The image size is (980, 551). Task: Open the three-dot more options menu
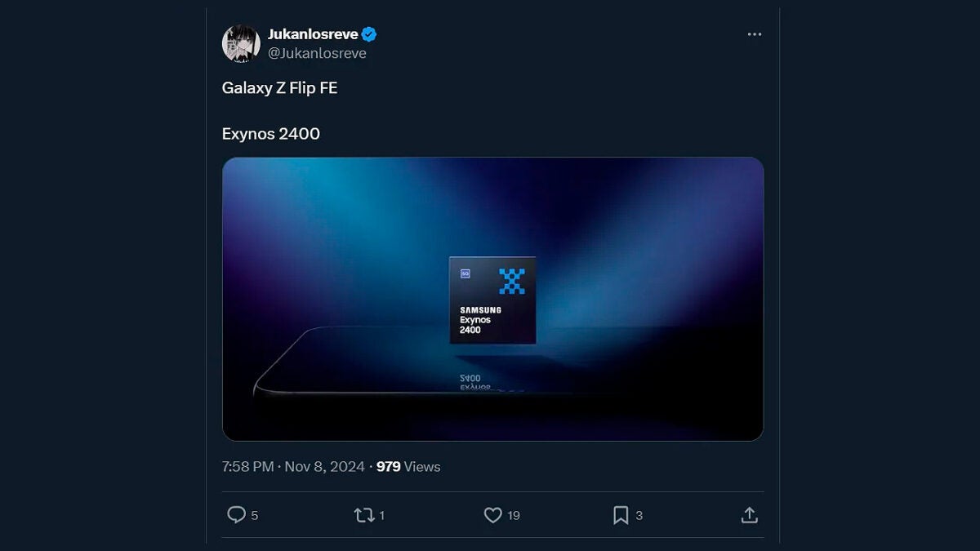click(x=755, y=34)
